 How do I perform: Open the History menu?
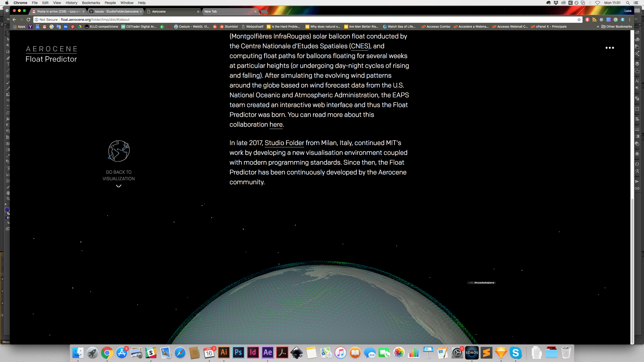[x=71, y=3]
